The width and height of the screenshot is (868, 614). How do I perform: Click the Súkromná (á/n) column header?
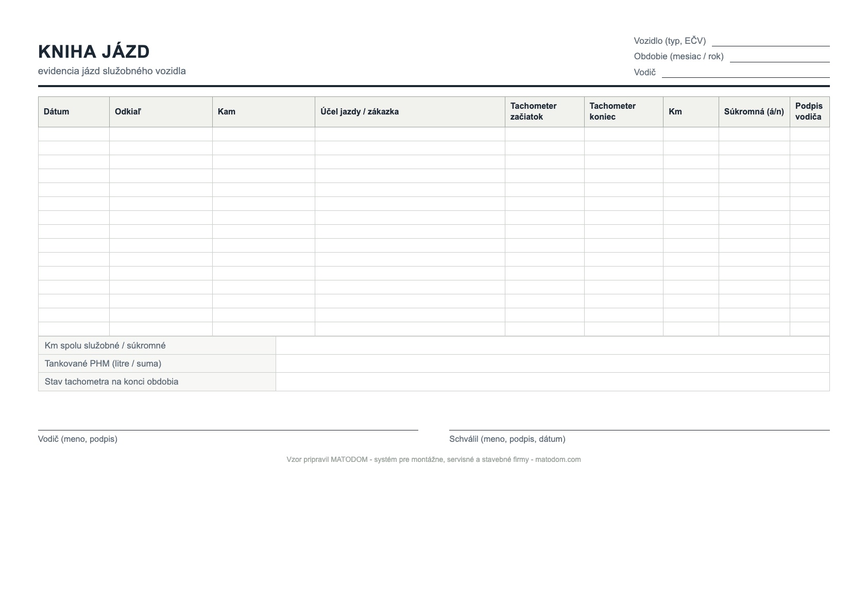click(x=754, y=112)
